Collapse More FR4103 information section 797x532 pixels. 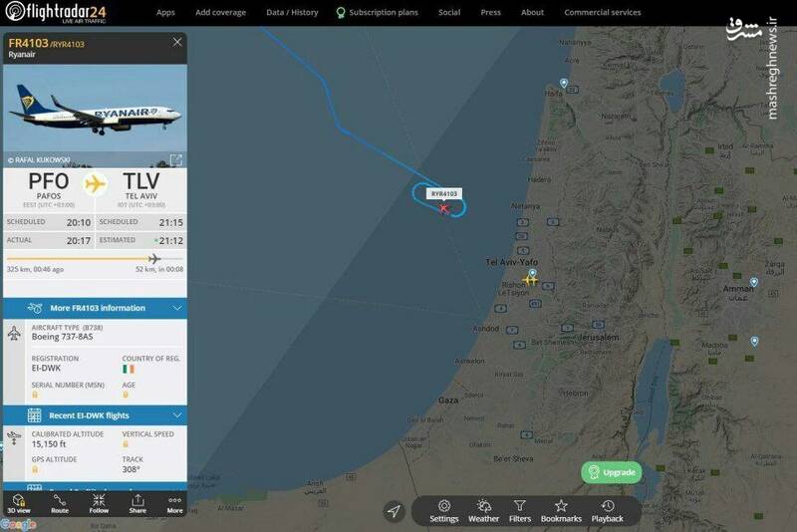(177, 308)
